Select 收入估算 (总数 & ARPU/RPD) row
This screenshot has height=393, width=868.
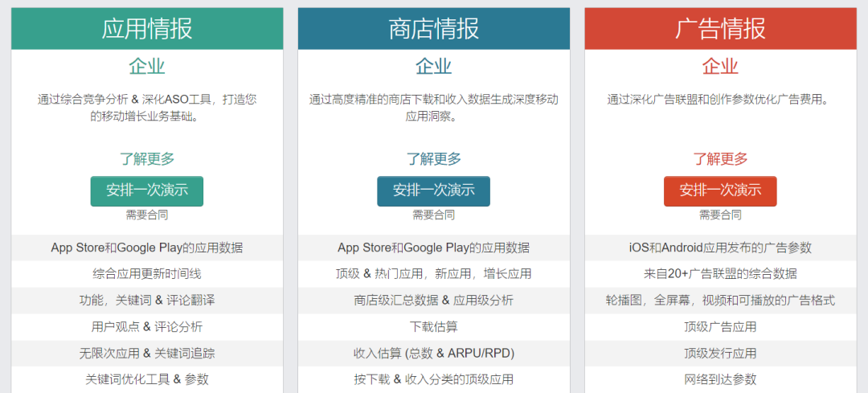click(434, 353)
